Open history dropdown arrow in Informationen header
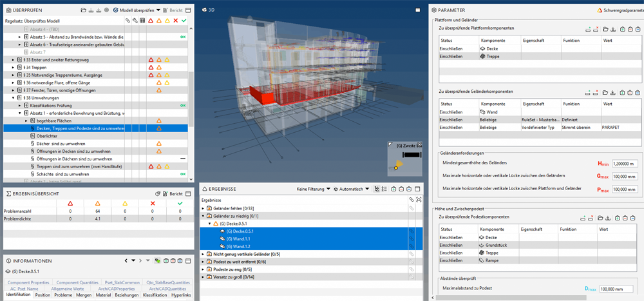The width and height of the screenshot is (644, 301). pyautogui.click(x=133, y=260)
